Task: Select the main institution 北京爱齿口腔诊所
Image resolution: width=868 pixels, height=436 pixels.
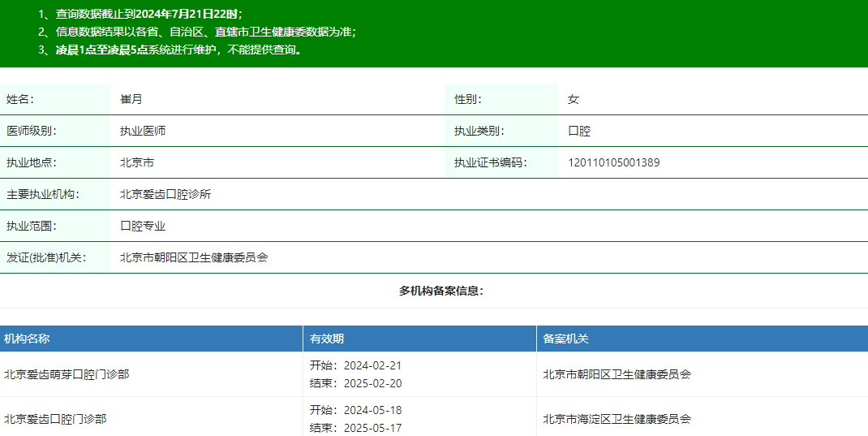Action: 165,194
